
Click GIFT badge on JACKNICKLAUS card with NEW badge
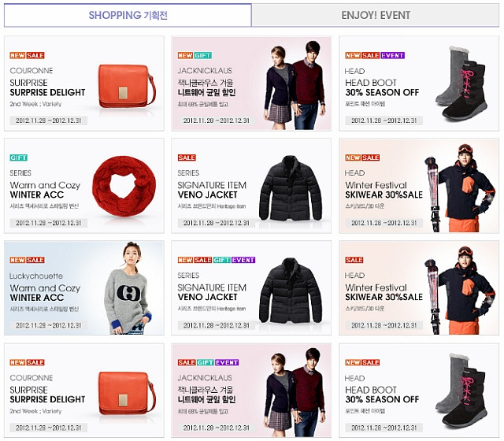[x=202, y=55]
